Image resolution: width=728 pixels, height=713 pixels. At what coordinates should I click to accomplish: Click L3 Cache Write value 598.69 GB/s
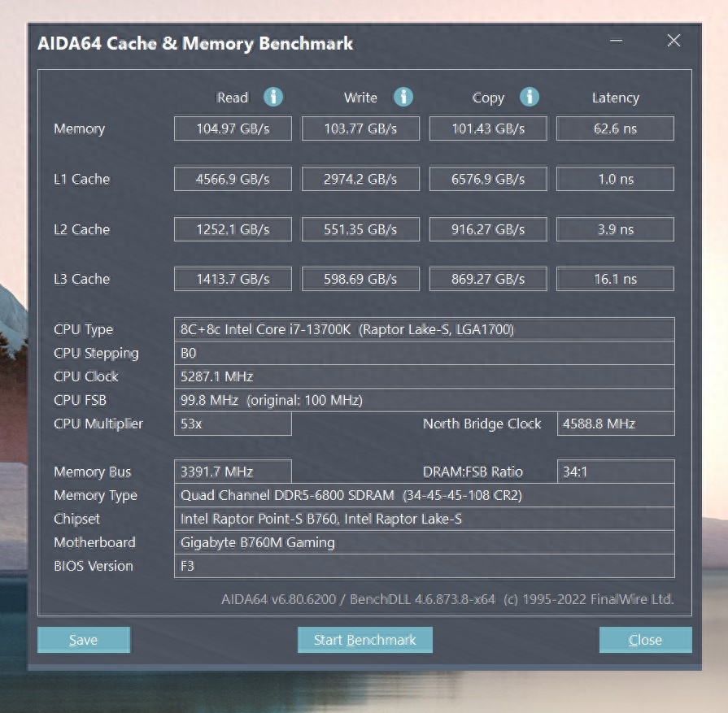coord(360,279)
